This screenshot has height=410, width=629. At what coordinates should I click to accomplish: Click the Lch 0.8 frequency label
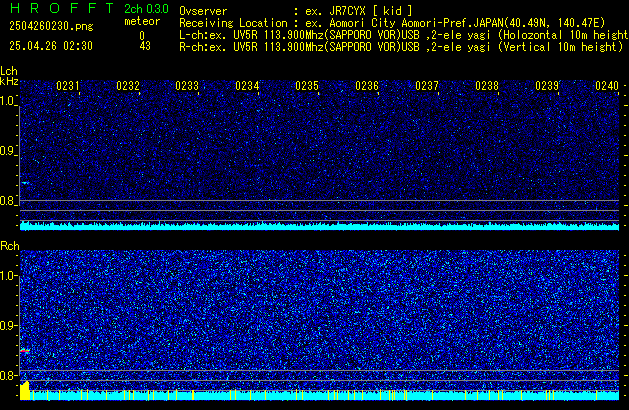click(x=8, y=201)
